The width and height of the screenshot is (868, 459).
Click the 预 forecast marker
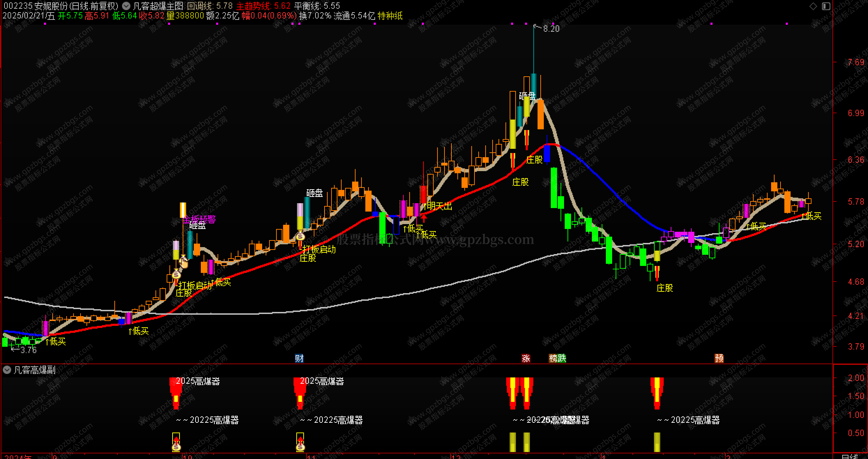719,358
